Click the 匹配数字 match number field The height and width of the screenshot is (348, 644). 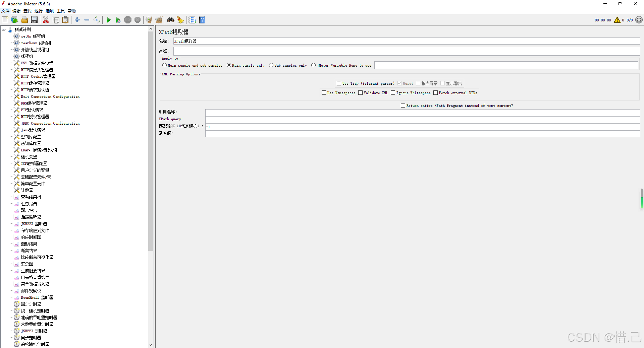(x=423, y=126)
